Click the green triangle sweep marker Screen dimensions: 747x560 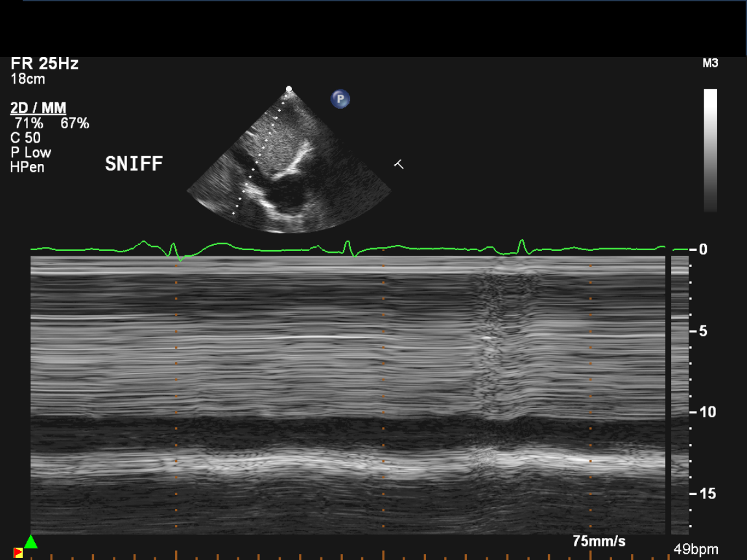point(30,542)
